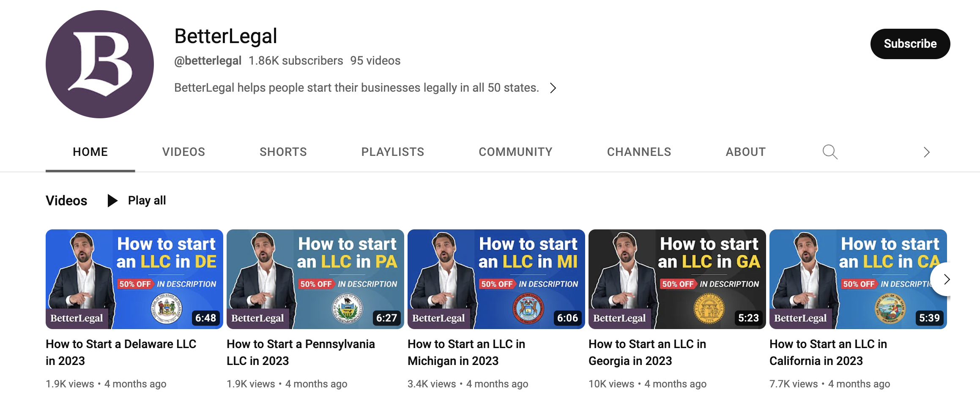Click the 5:39 duration badge
This screenshot has height=403, width=980.
pyautogui.click(x=930, y=318)
